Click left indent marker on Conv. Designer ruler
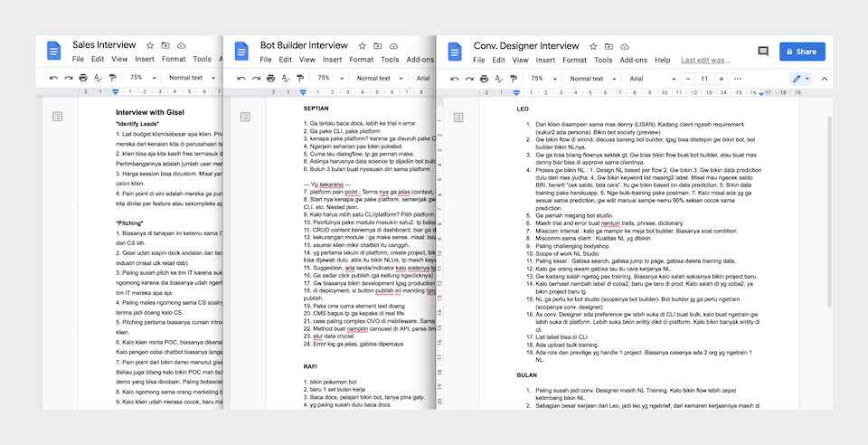 click(x=516, y=92)
